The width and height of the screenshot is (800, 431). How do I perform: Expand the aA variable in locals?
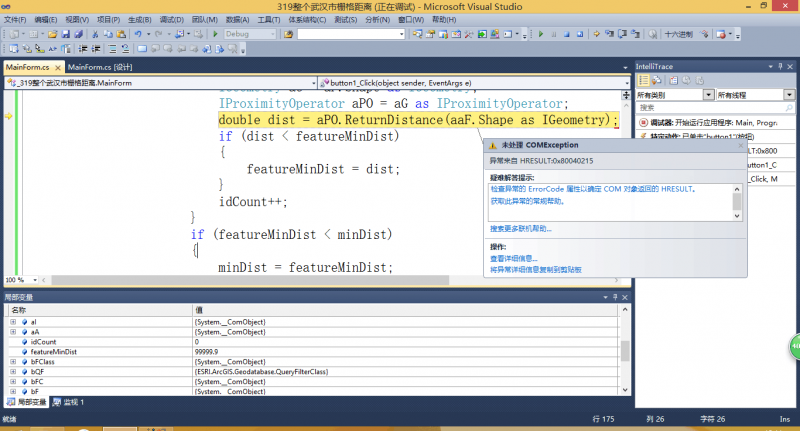13,331
